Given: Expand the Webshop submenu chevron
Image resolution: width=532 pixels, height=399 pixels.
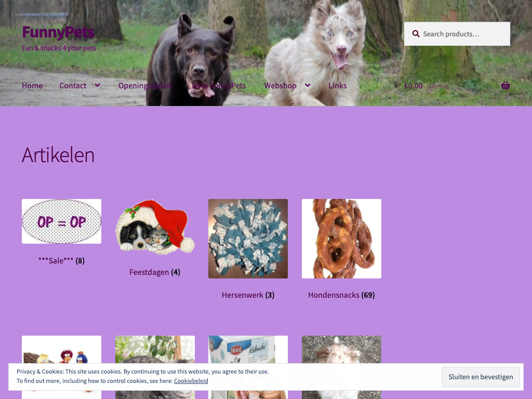Looking at the screenshot, I should point(308,86).
